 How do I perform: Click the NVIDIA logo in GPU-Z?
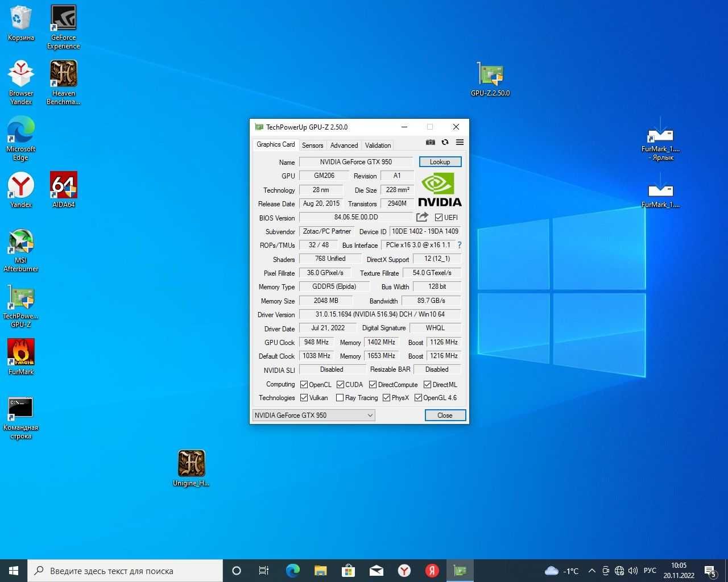pyautogui.click(x=440, y=190)
